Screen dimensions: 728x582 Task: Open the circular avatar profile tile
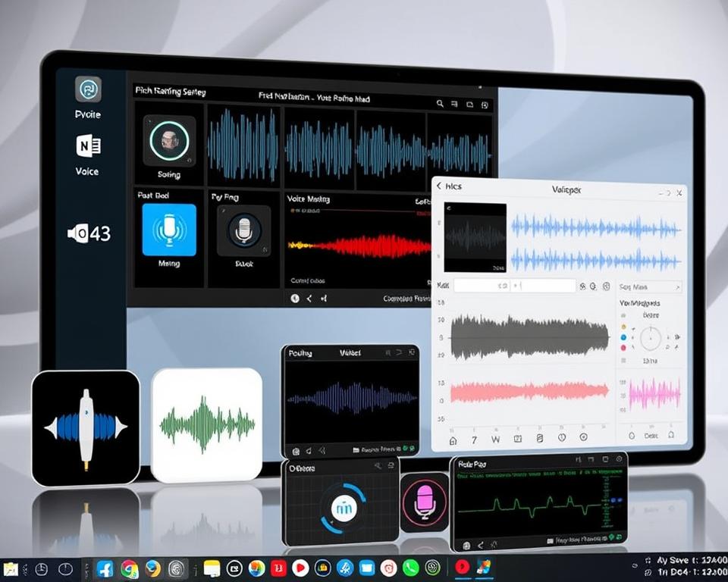(x=169, y=141)
